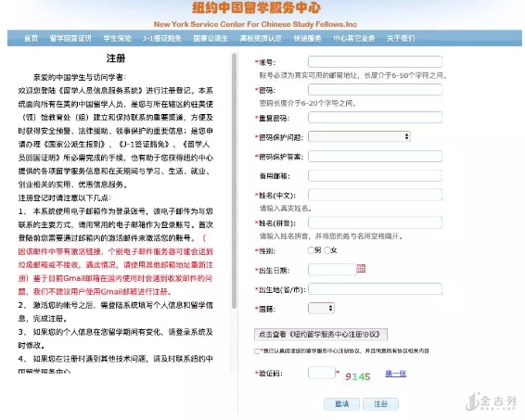The image size is (525, 420).
Task: Select the 女 gender radio button
Action: click(x=327, y=250)
